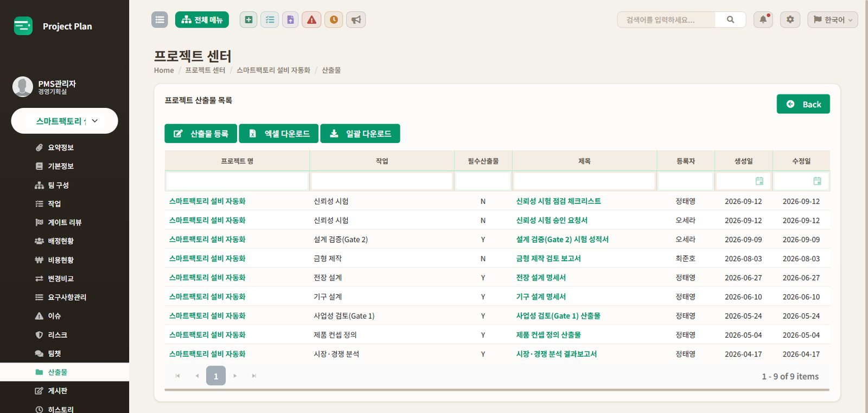The image size is (868, 413).
Task: Click the 산출물 등록 button
Action: 201,133
